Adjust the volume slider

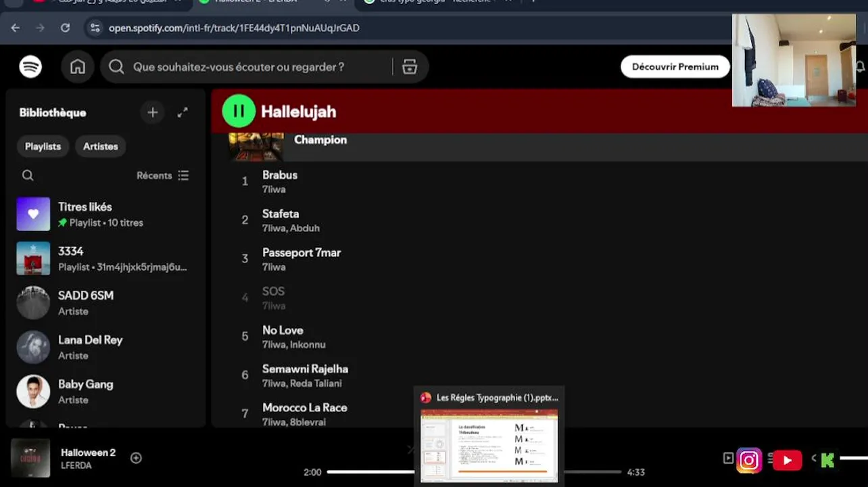[853, 459]
